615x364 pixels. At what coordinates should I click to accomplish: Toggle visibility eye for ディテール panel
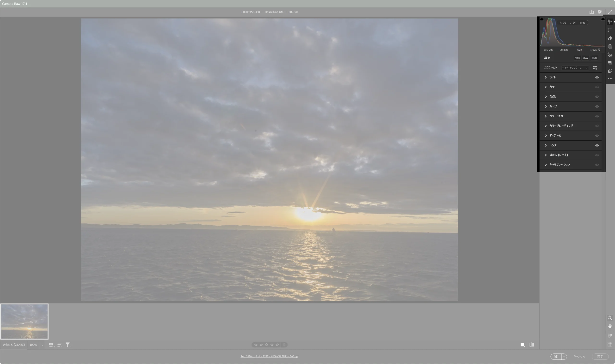597,136
